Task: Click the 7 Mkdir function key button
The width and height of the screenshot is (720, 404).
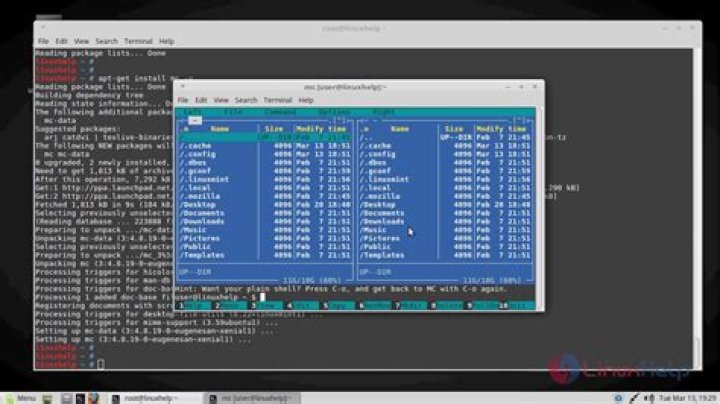Action: pyautogui.click(x=411, y=306)
